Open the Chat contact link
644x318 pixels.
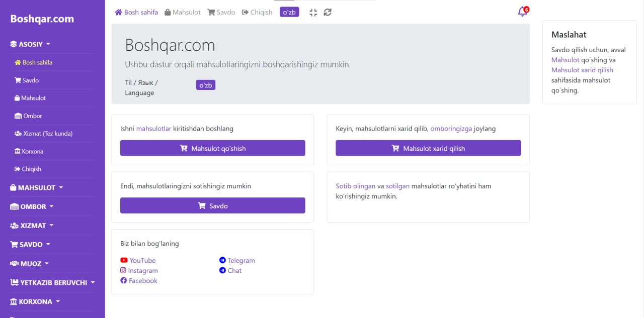click(x=234, y=270)
